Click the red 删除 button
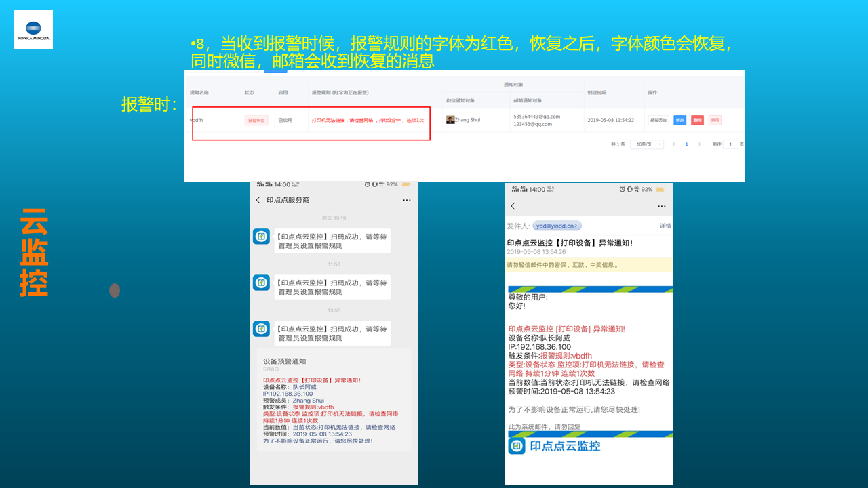Viewport: 868px width, 488px height. click(697, 120)
